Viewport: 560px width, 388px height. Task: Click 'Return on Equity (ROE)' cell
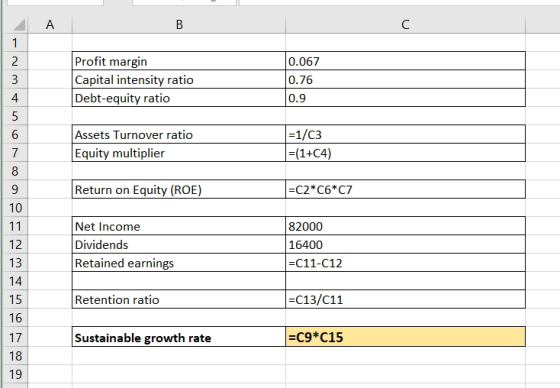point(179,189)
